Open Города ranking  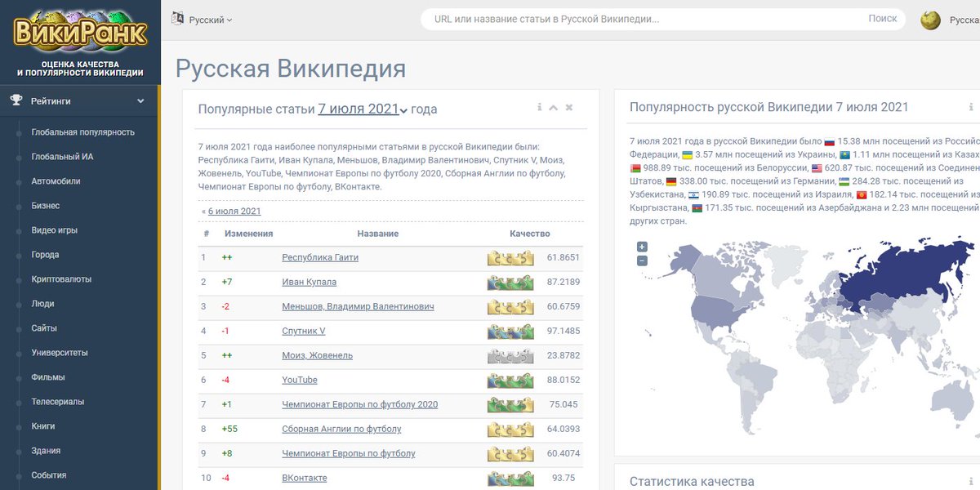[x=45, y=255]
